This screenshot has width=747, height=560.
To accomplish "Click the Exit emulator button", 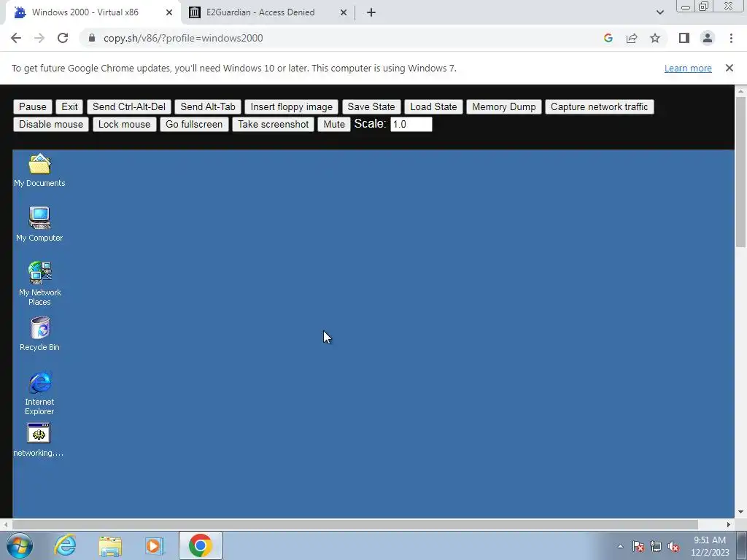I will click(x=69, y=106).
